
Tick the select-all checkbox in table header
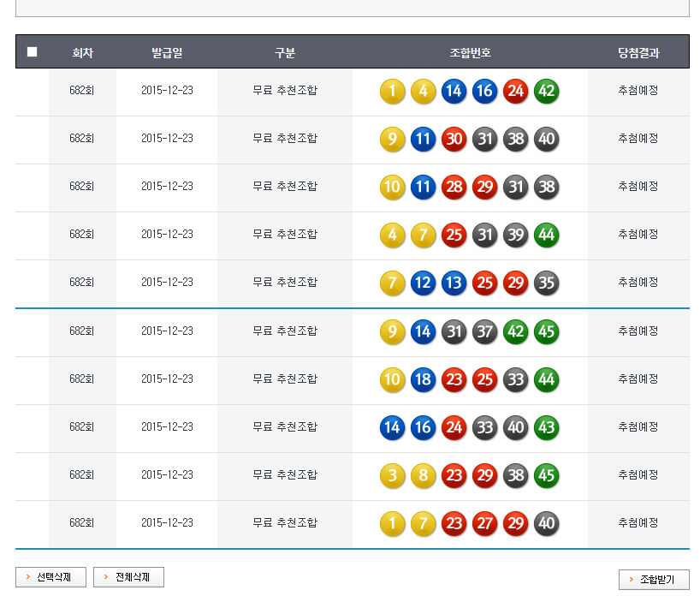(33, 52)
